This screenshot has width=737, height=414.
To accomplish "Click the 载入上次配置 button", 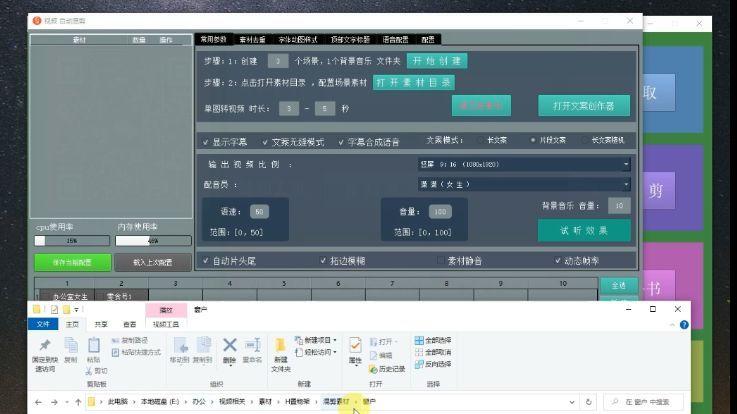I will click(153, 263).
